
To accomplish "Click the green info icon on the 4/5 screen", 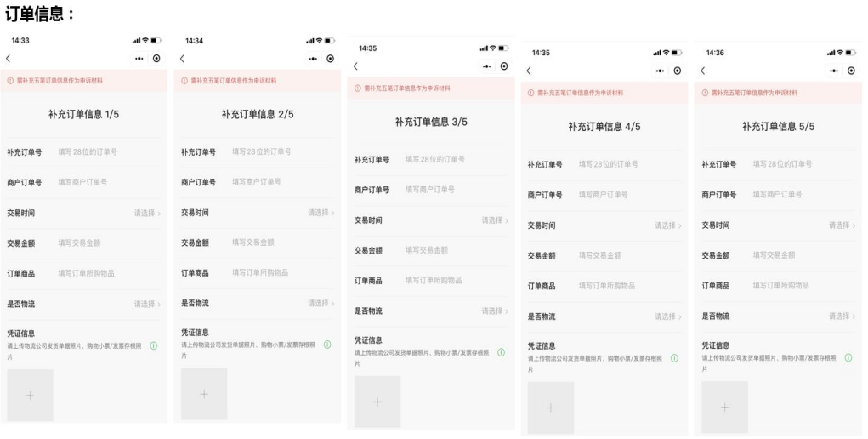I will click(x=674, y=358).
